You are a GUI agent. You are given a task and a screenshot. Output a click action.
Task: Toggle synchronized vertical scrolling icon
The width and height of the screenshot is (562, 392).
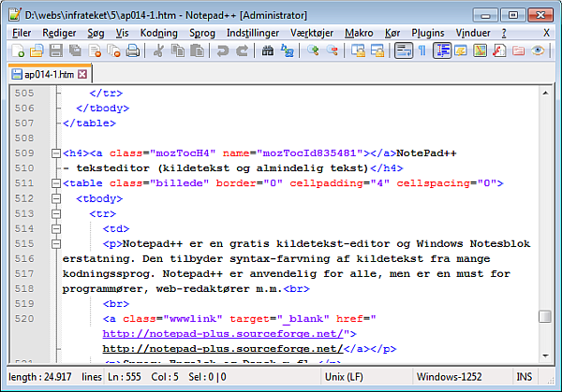[x=358, y=51]
